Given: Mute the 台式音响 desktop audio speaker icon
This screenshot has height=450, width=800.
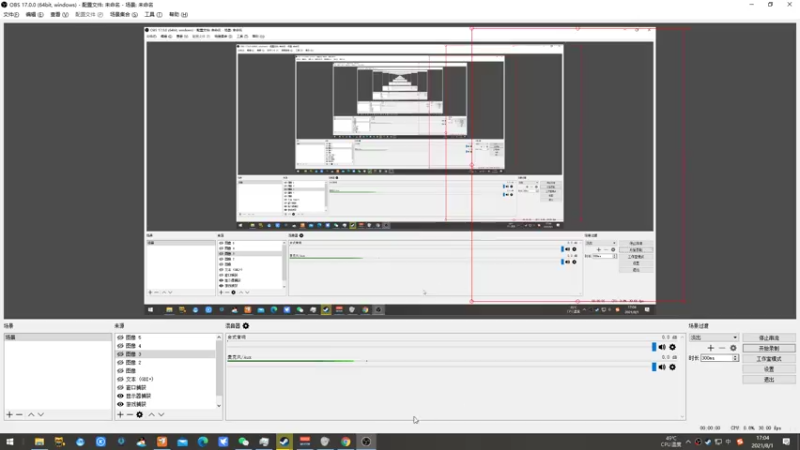Looking at the screenshot, I should coord(662,347).
